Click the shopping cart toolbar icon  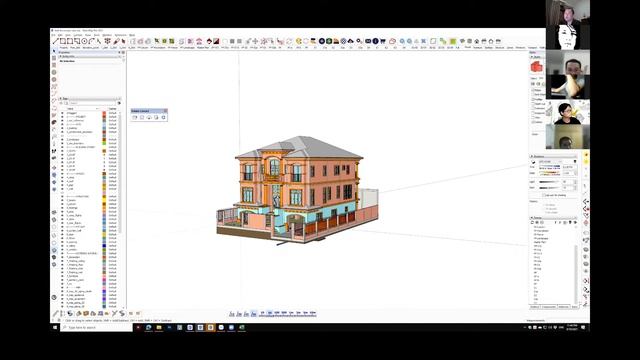(383, 41)
